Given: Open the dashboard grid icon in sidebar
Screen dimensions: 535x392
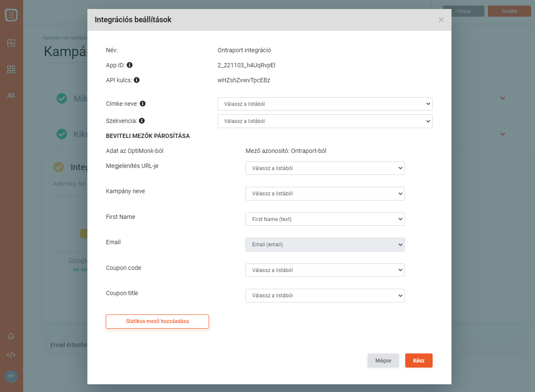Looking at the screenshot, I should point(11,69).
